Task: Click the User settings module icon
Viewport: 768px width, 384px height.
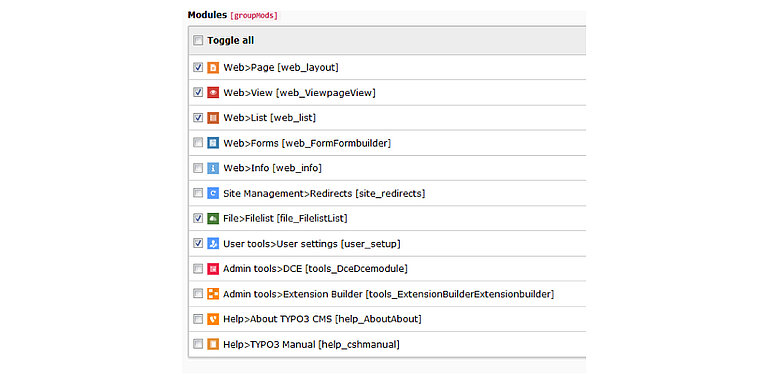Action: click(x=213, y=243)
